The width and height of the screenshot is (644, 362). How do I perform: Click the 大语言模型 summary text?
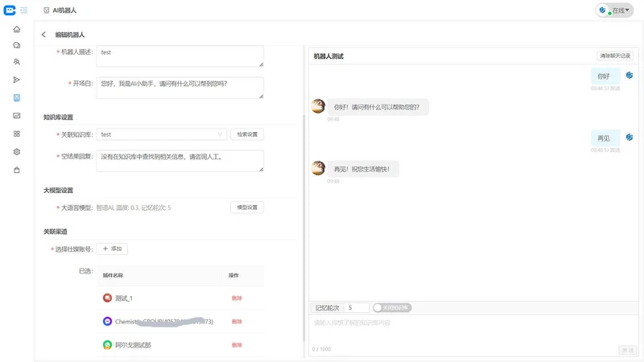coord(134,208)
